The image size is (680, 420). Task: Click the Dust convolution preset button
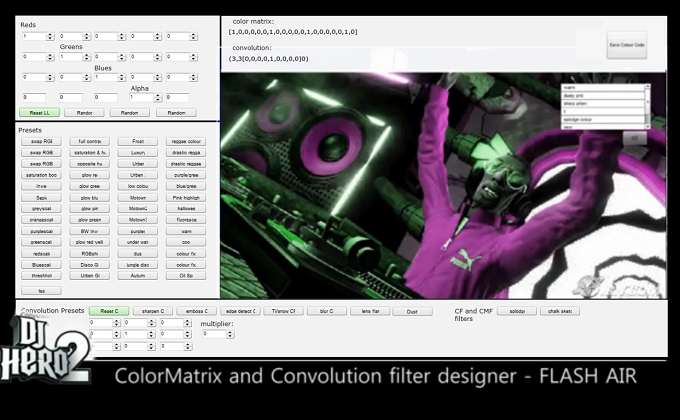412,312
